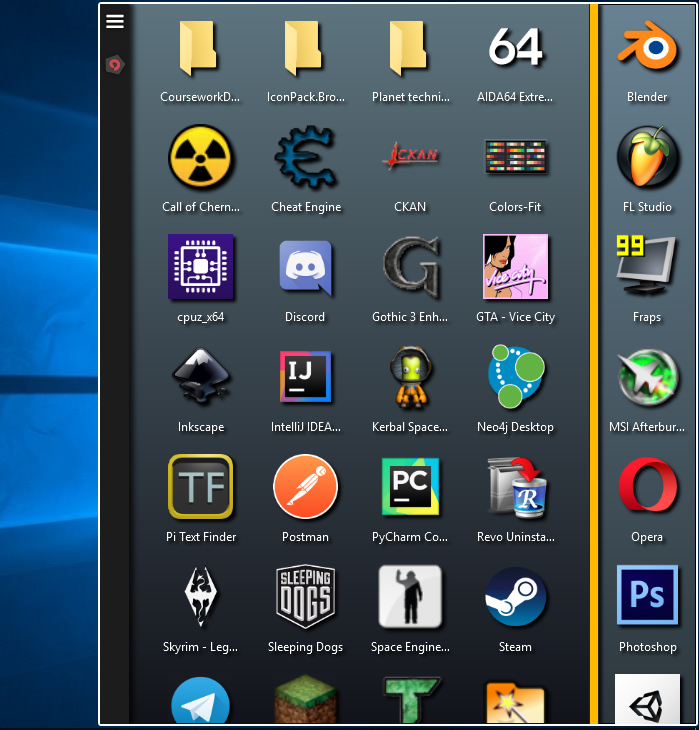Open Photoshop
Image resolution: width=699 pixels, height=730 pixels.
(647, 595)
